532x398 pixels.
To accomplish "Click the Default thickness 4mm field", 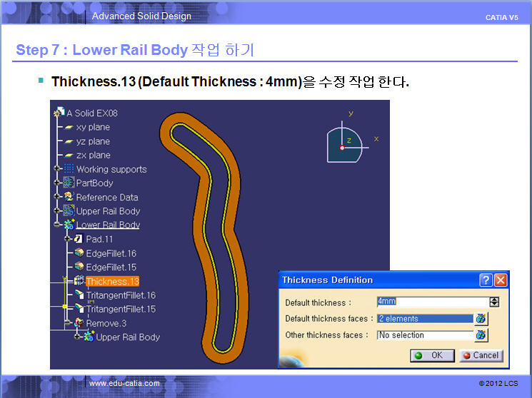I will [x=430, y=302].
